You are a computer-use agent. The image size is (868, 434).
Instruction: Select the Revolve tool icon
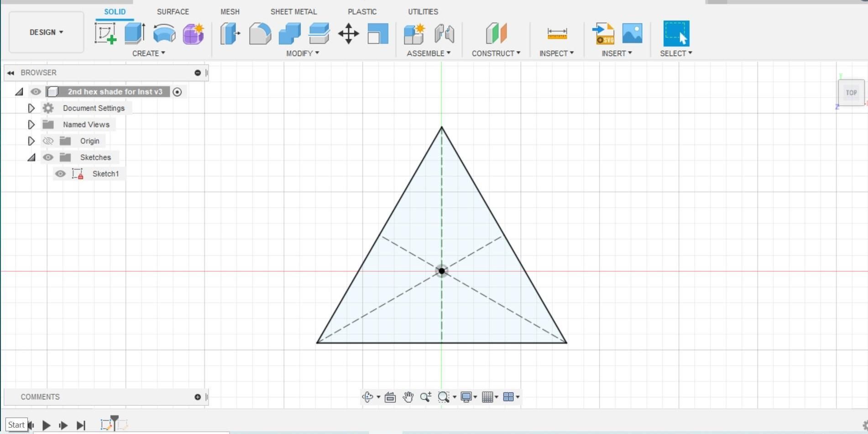164,33
